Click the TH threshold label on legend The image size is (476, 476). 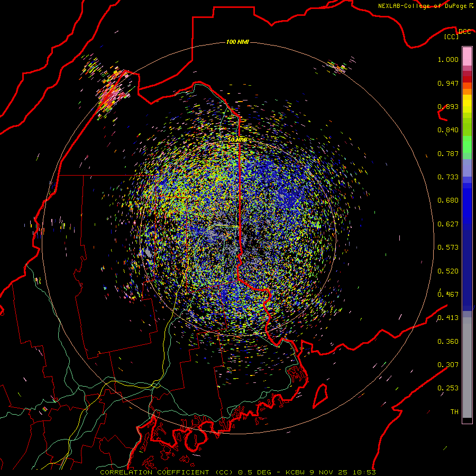pyautogui.click(x=454, y=411)
